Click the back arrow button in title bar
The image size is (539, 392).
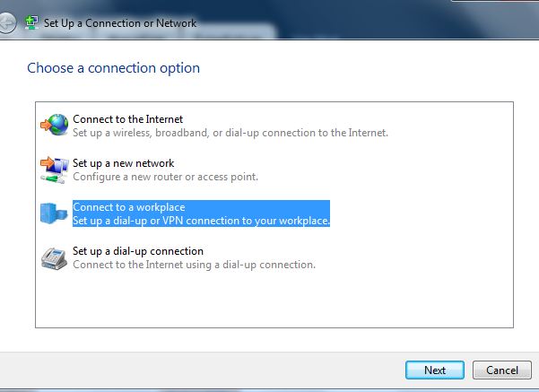tap(7, 23)
